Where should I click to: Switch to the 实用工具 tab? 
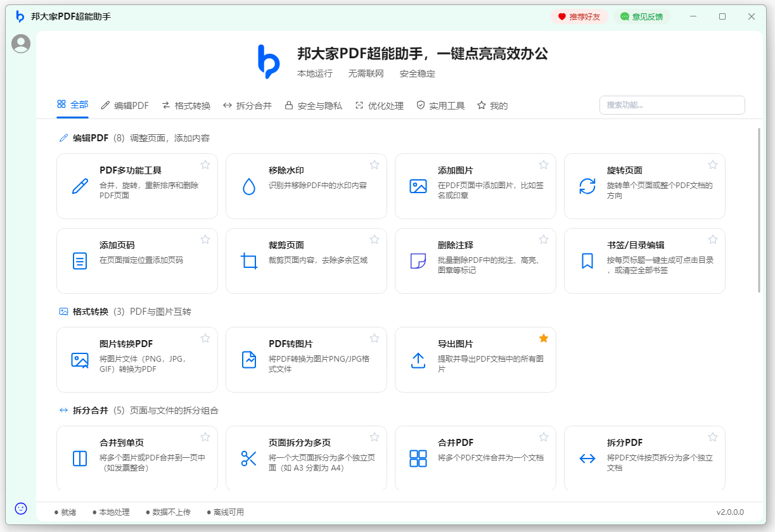tap(440, 106)
